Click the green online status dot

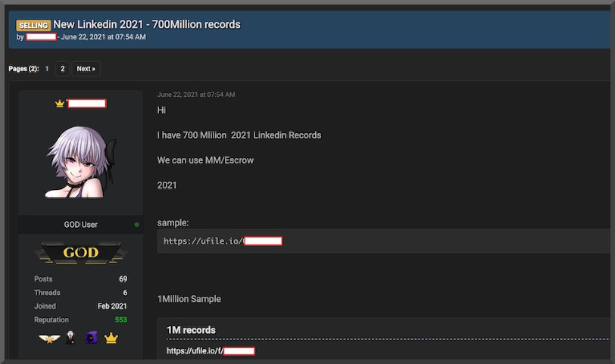point(136,225)
